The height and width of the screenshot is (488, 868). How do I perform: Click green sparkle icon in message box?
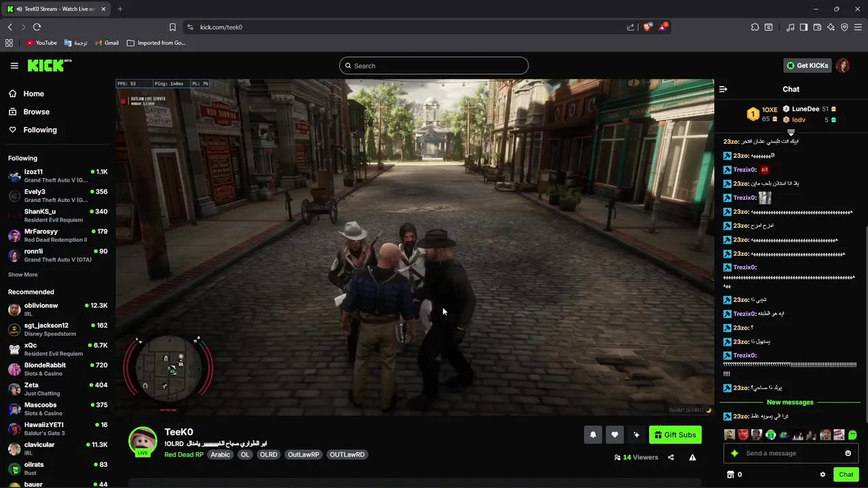(734, 453)
